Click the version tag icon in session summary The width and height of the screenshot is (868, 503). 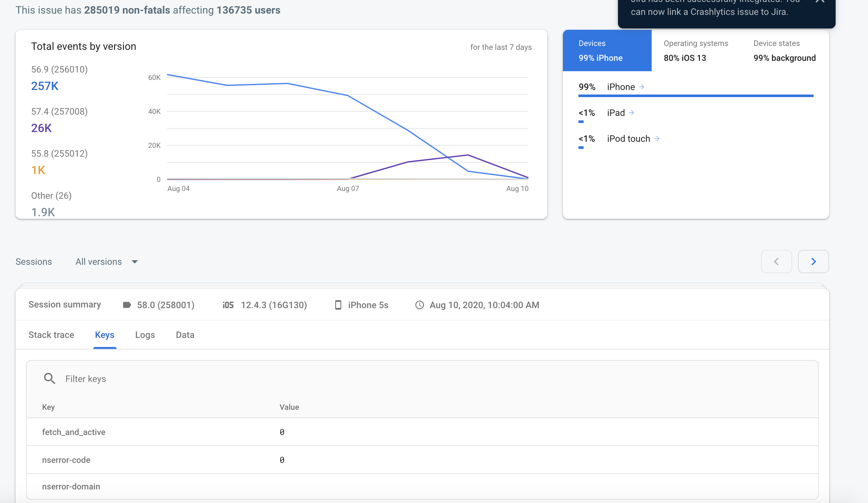[x=127, y=305]
